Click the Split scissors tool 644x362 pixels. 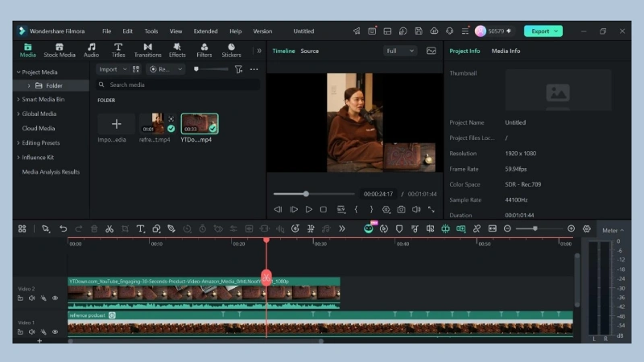pos(109,228)
